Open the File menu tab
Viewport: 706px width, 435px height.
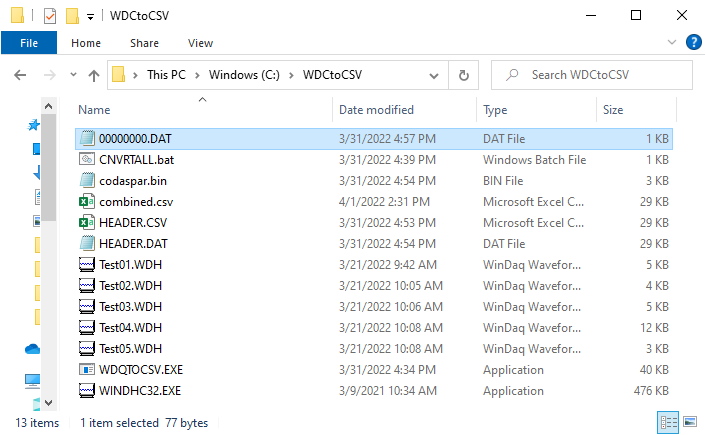(29, 43)
